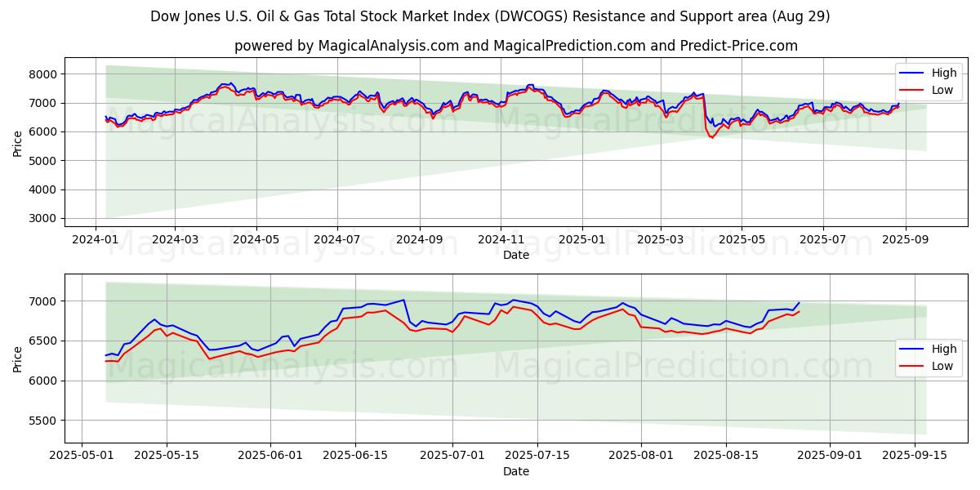Screen dimensions: 980x490
Task: Click the 5500 y-axis label on bottom chart
Action: tap(43, 421)
